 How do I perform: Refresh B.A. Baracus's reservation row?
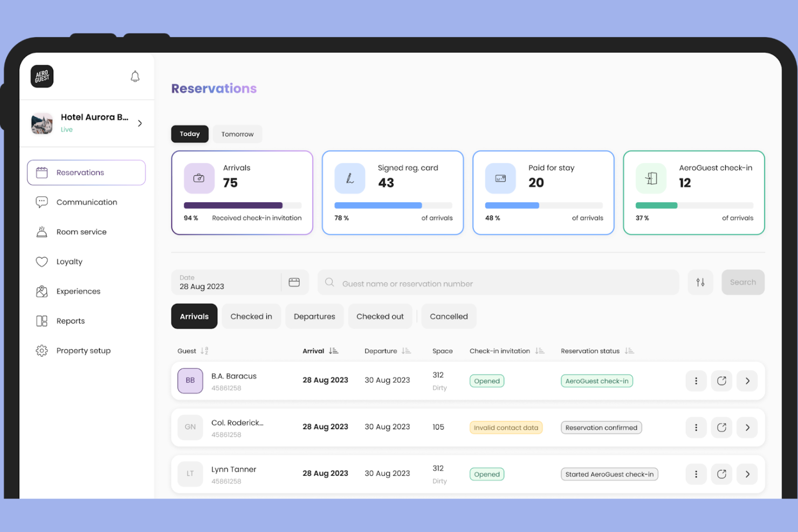coord(721,381)
